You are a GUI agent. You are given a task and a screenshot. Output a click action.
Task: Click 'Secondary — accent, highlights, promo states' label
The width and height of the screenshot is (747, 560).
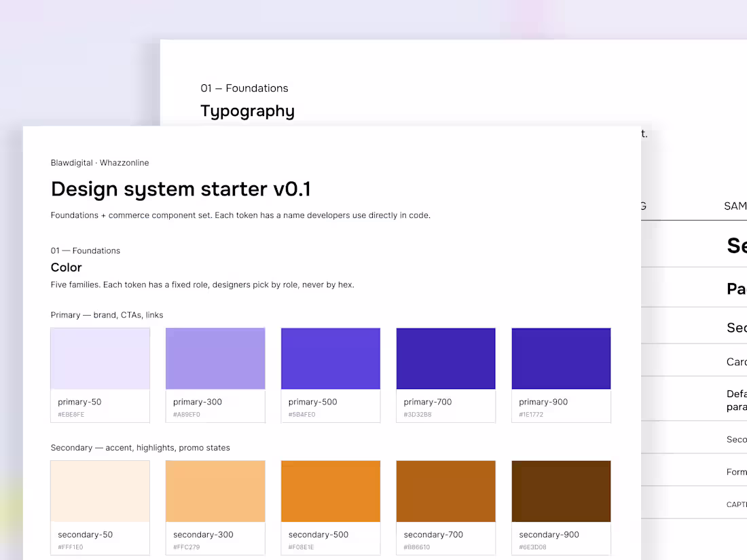(x=140, y=448)
